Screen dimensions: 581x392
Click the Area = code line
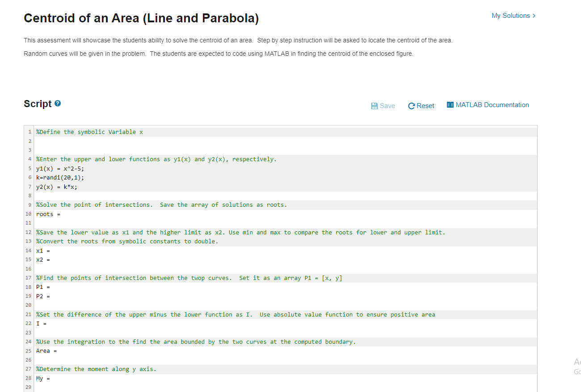pyautogui.click(x=46, y=350)
